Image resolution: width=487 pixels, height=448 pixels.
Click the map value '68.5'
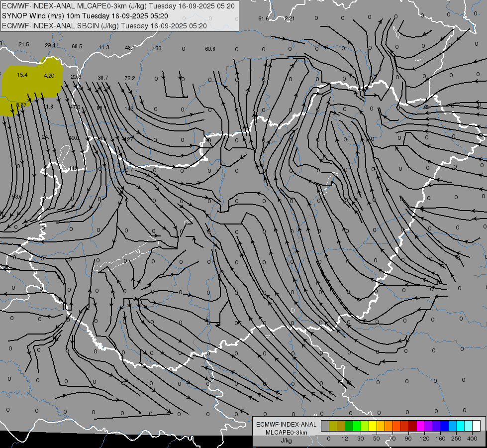(x=77, y=46)
